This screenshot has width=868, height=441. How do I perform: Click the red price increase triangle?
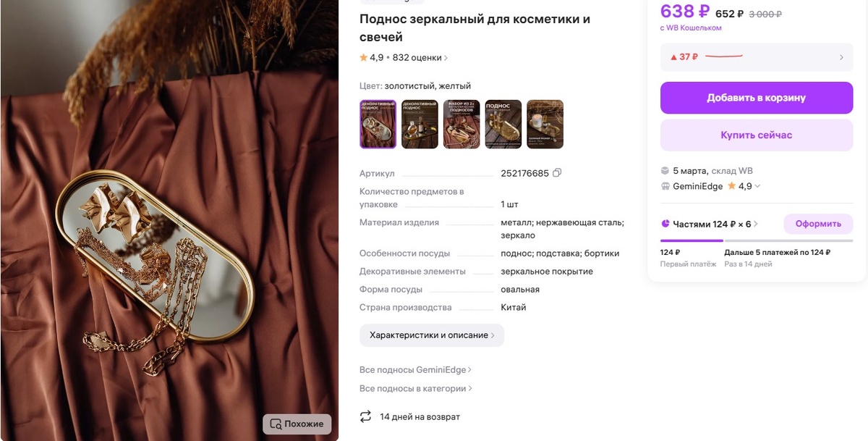pos(673,57)
